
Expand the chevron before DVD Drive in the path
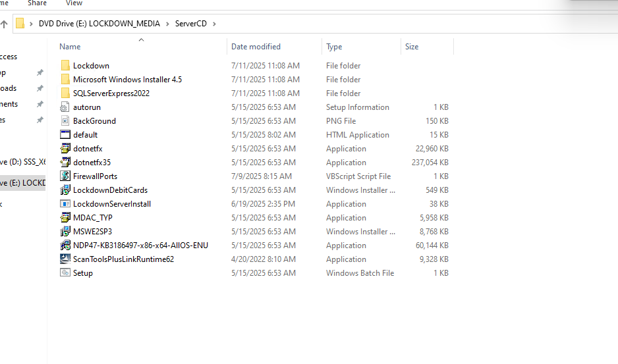[31, 24]
